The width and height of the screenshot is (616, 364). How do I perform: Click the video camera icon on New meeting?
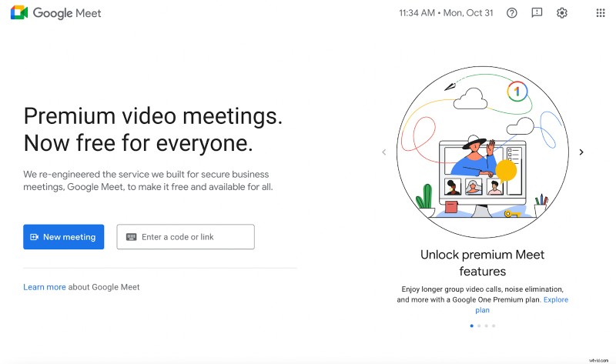click(x=34, y=237)
